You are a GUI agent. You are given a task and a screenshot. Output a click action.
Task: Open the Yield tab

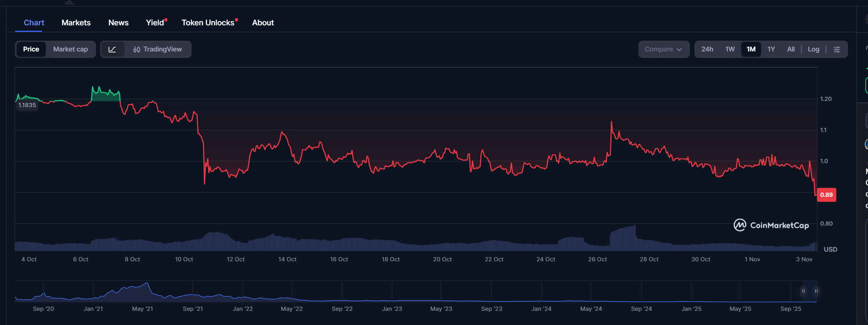click(155, 23)
